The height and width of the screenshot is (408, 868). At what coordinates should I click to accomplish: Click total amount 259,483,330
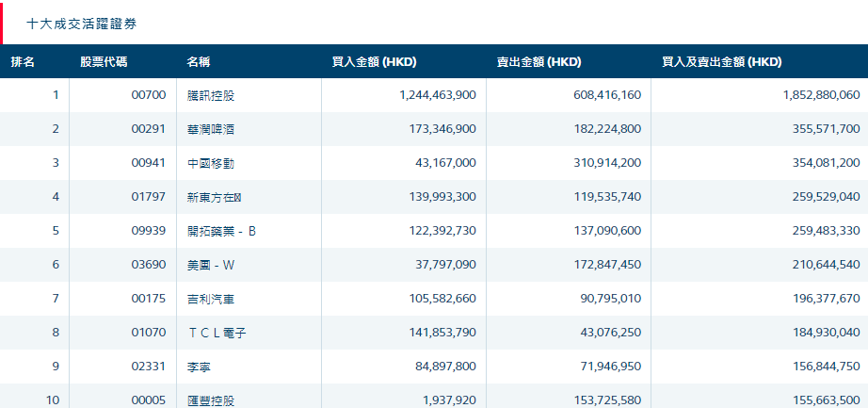coord(826,231)
